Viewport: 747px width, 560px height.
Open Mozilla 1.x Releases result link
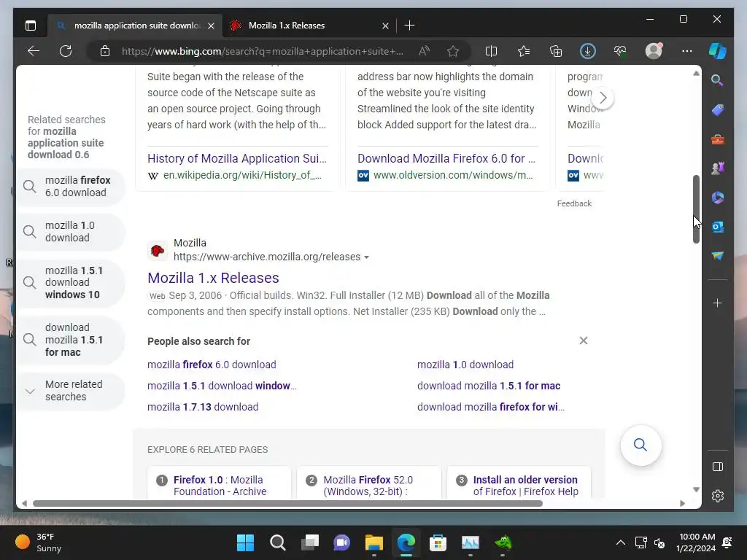pos(213,278)
